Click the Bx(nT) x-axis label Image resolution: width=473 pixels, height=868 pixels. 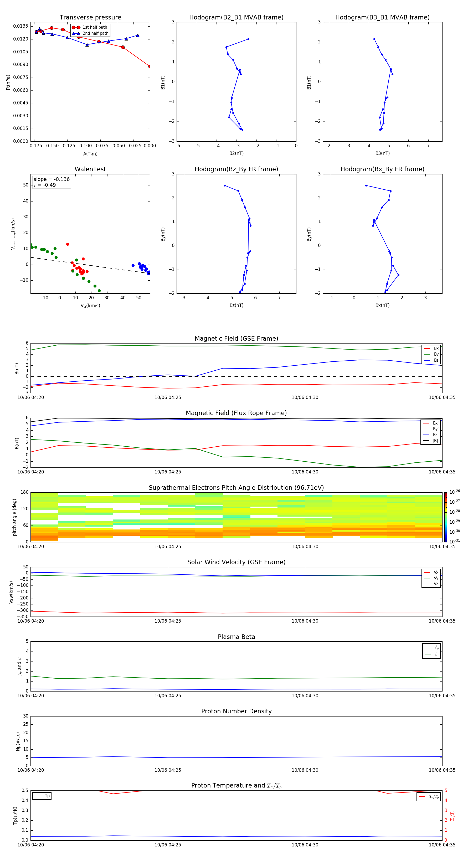[x=382, y=305]
